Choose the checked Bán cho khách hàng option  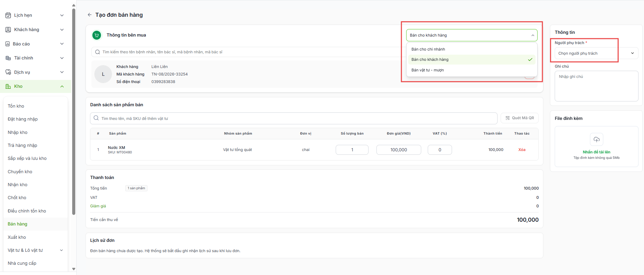[472, 59]
